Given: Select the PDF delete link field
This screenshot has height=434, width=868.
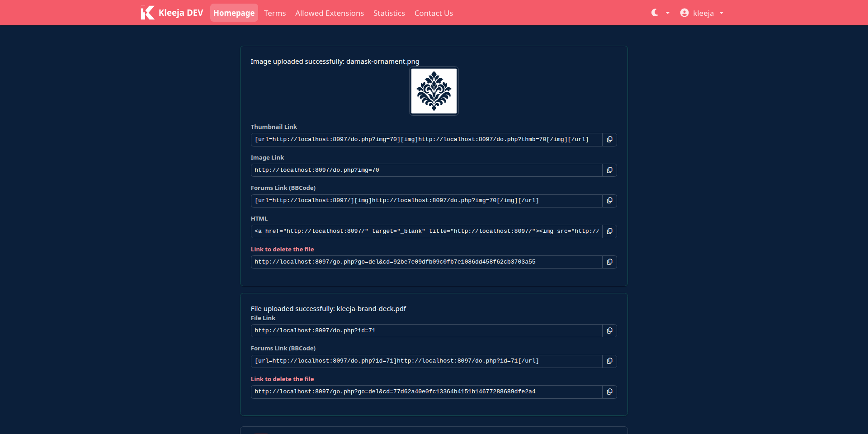Looking at the screenshot, I should point(426,392).
